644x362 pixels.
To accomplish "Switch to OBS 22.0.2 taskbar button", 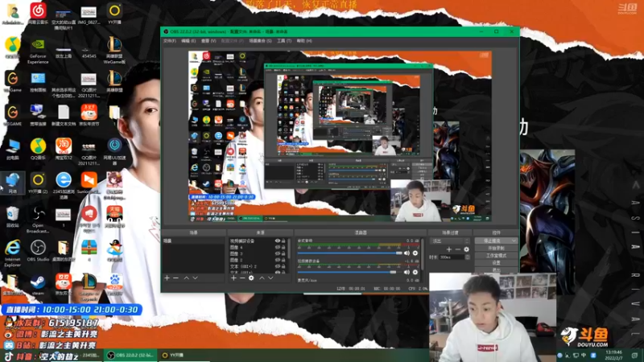I will point(130,356).
